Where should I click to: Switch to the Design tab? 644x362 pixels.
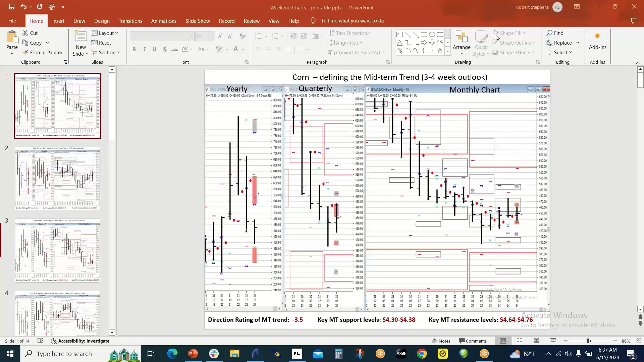click(102, 21)
